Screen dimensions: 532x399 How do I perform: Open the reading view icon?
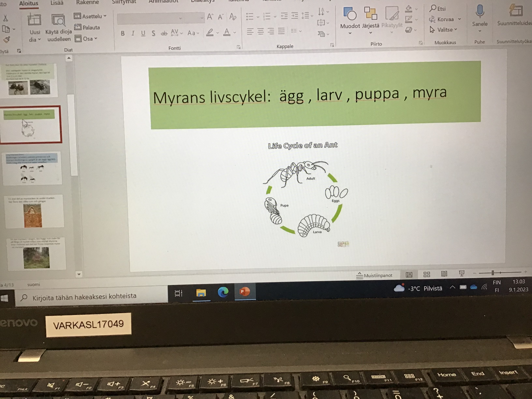(444, 274)
